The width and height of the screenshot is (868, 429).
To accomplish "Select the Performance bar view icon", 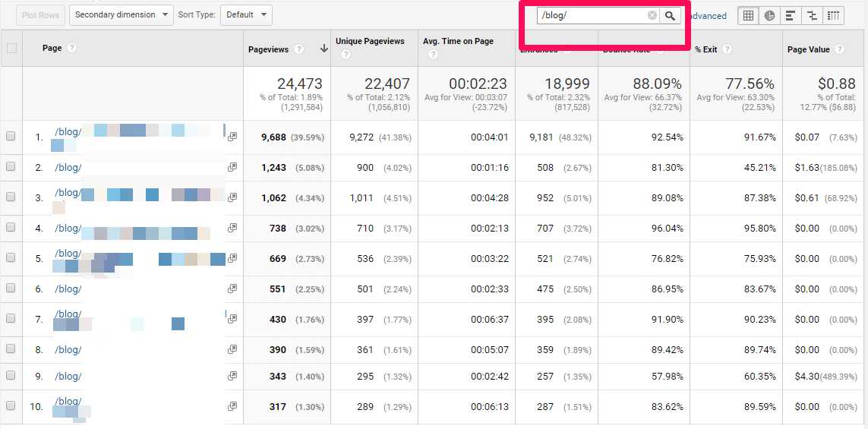I will [x=791, y=16].
